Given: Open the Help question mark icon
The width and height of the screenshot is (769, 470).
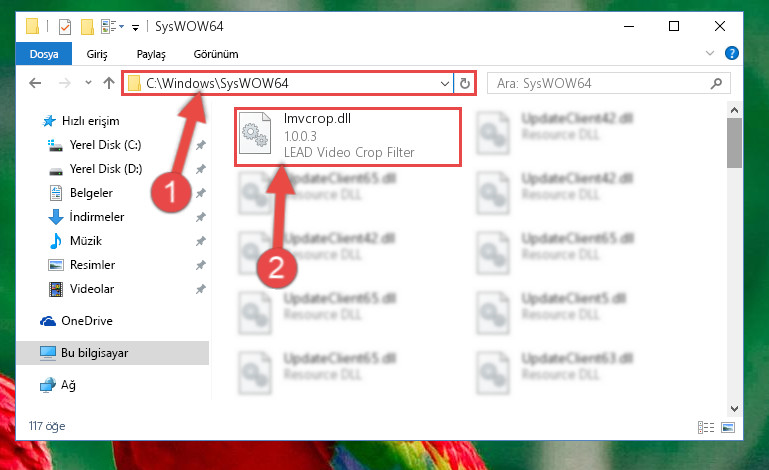Looking at the screenshot, I should point(731,53).
